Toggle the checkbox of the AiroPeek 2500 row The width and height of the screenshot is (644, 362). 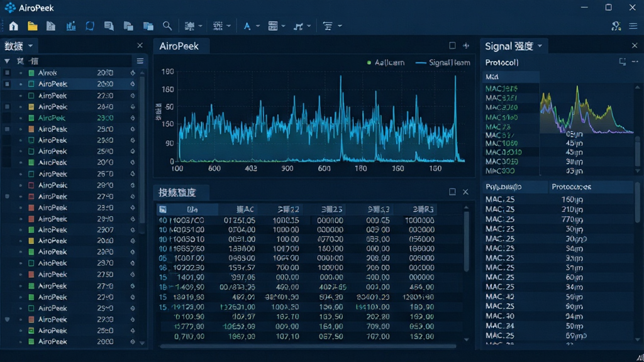(x=7, y=129)
